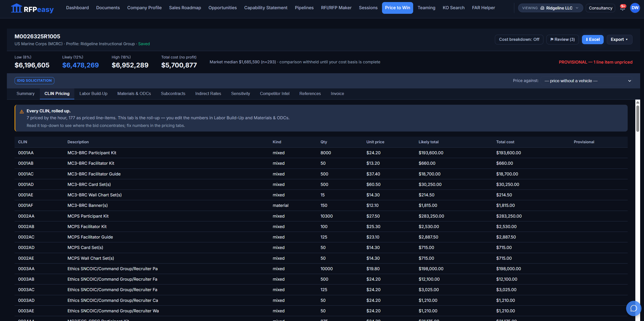
Task: Open the Price against vehicle dropdown
Action: click(x=587, y=81)
